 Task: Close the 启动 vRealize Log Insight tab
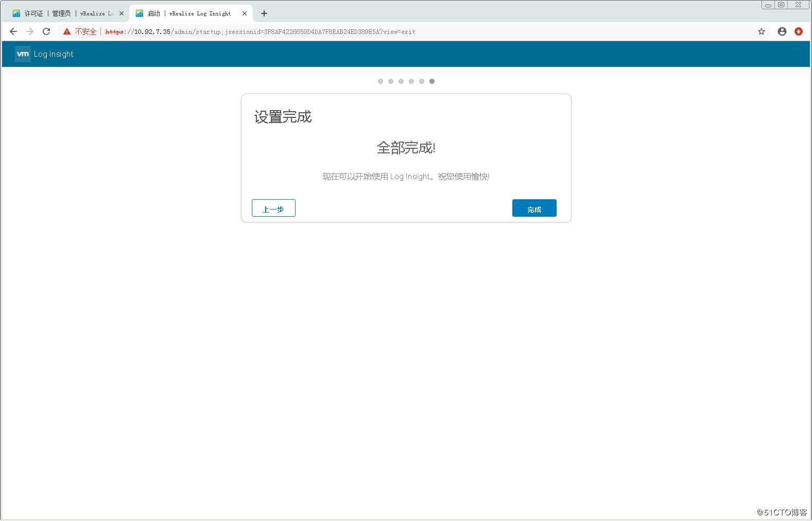(245, 13)
